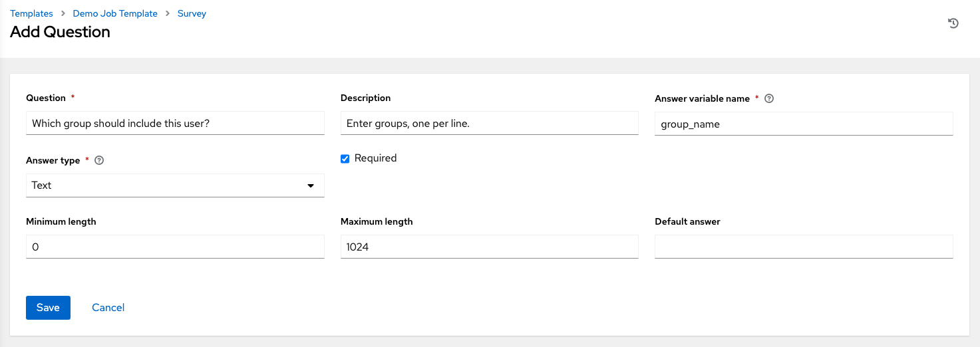Click into the Description input field

pyautogui.click(x=489, y=123)
